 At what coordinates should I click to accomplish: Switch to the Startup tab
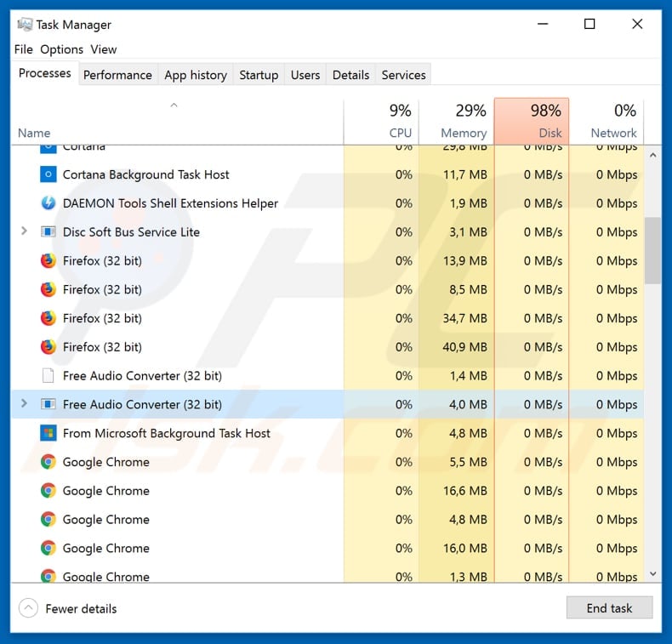(259, 75)
